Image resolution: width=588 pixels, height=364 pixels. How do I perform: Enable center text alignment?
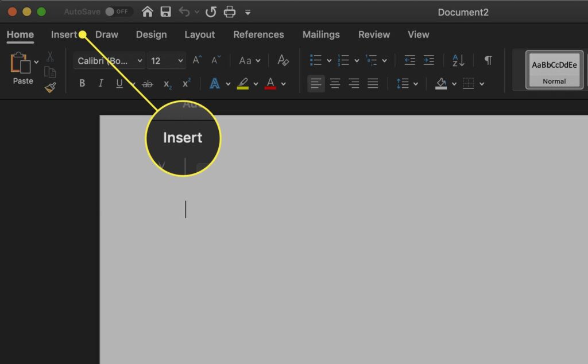click(x=335, y=83)
